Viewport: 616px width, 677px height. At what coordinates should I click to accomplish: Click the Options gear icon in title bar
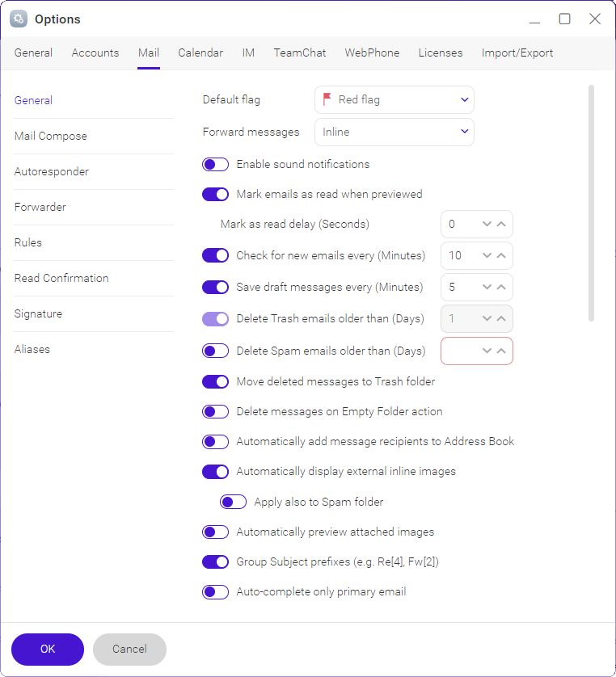pos(19,19)
